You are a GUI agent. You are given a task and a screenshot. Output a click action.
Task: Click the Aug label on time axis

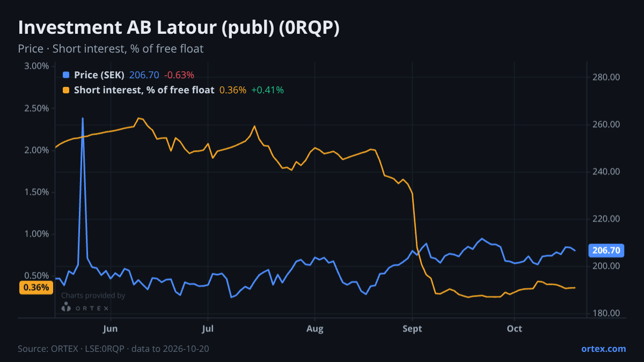[315, 329]
